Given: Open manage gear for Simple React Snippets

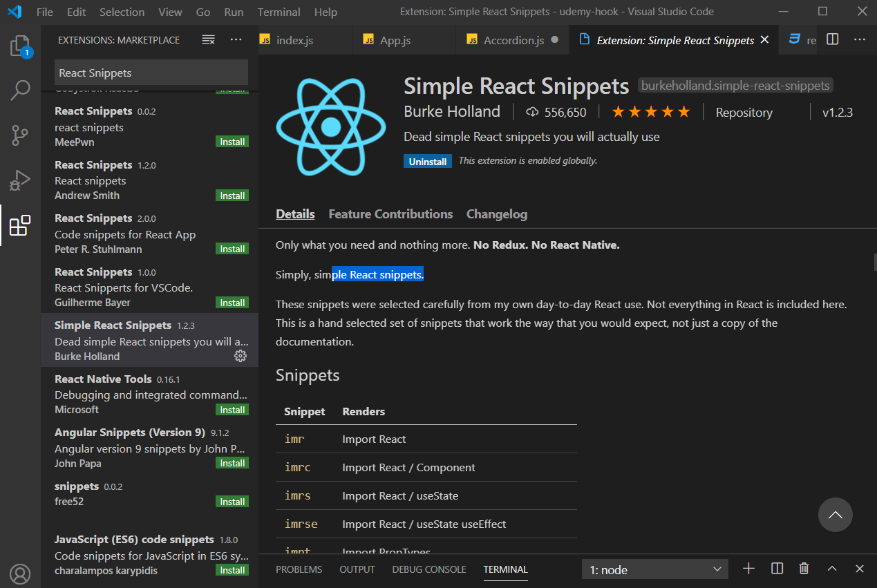Looking at the screenshot, I should click(x=241, y=356).
